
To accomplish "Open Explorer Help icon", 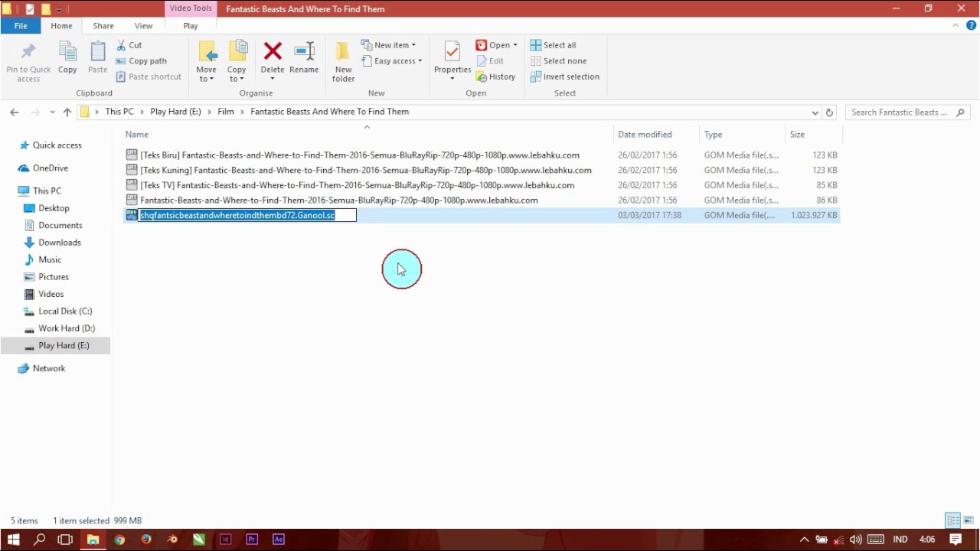I will pyautogui.click(x=972, y=25).
